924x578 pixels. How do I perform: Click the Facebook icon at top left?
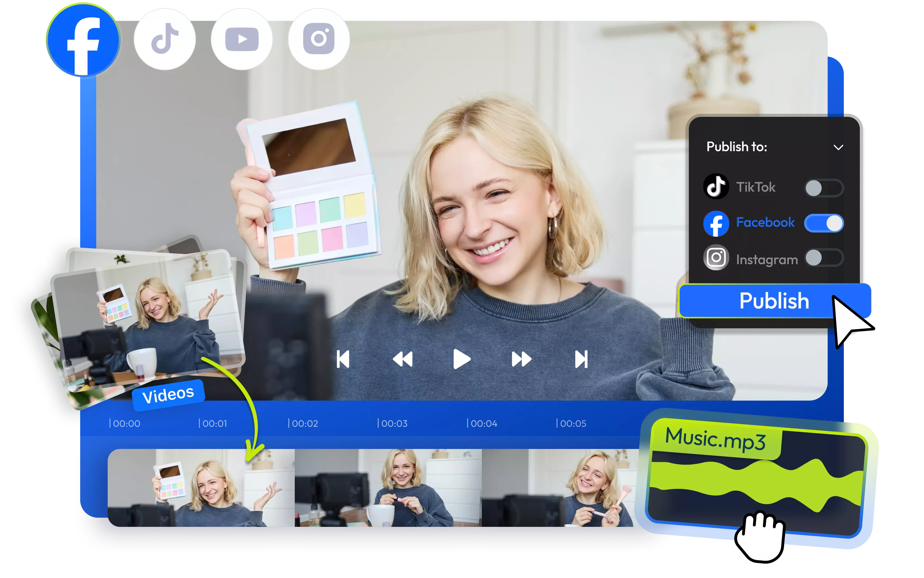pyautogui.click(x=83, y=39)
